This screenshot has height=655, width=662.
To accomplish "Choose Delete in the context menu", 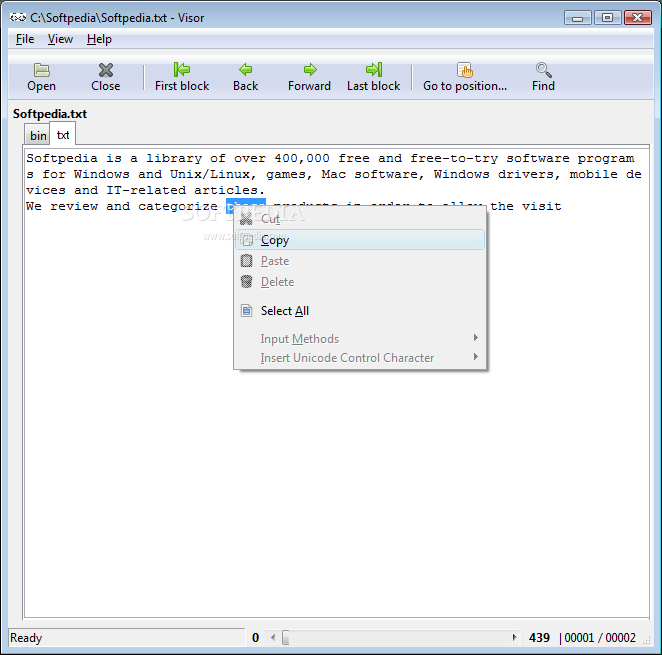I will [x=360, y=282].
